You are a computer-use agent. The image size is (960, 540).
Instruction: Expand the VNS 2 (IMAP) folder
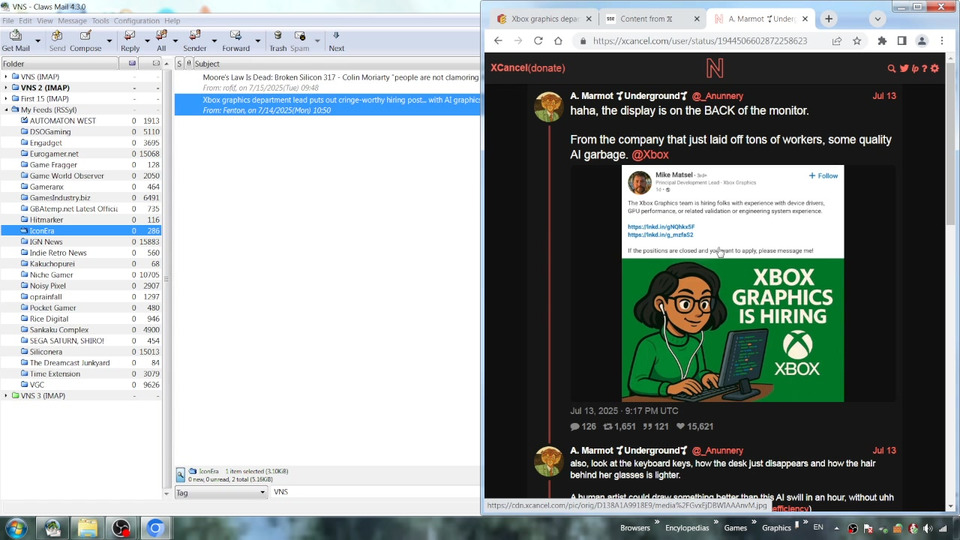point(6,88)
